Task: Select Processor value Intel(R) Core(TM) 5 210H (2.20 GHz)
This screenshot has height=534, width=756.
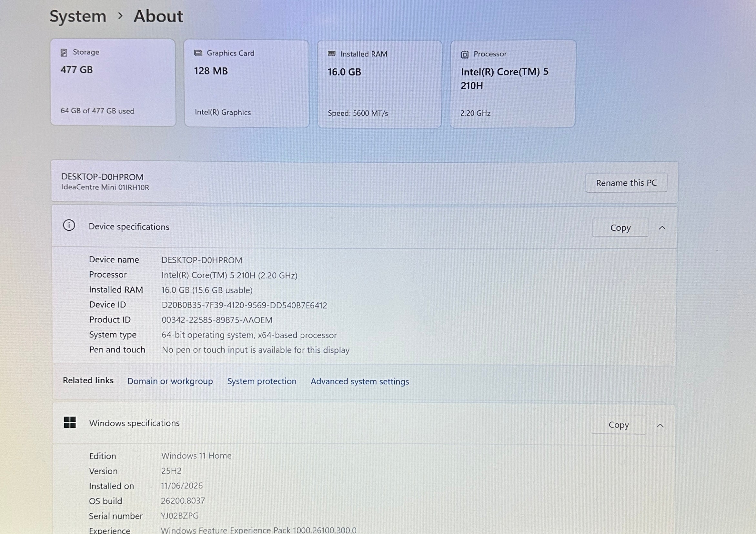Action: [229, 275]
